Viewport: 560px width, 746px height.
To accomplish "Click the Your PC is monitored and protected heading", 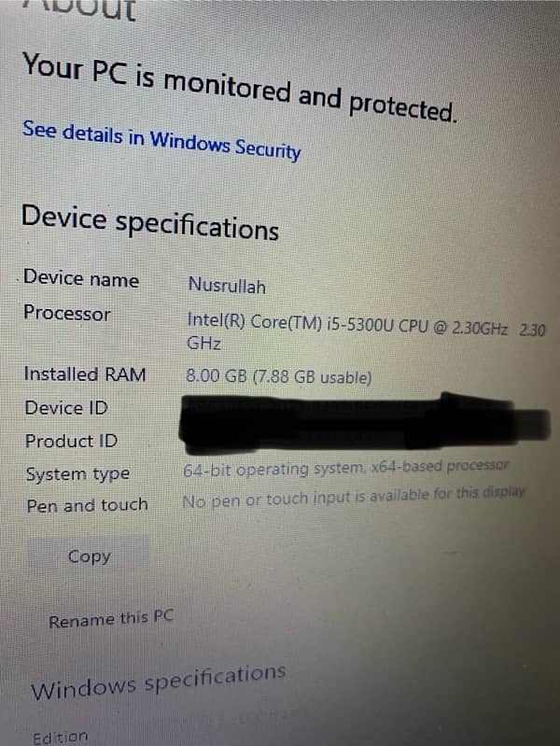I will click(x=240, y=87).
